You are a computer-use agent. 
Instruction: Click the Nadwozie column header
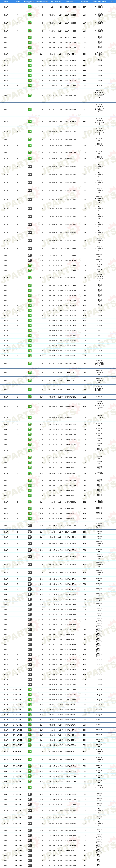[85, 1]
